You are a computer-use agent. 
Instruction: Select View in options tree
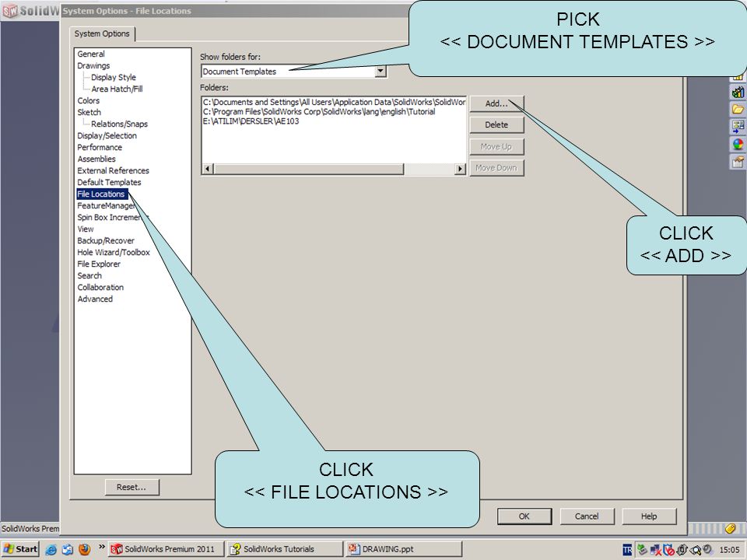(86, 229)
